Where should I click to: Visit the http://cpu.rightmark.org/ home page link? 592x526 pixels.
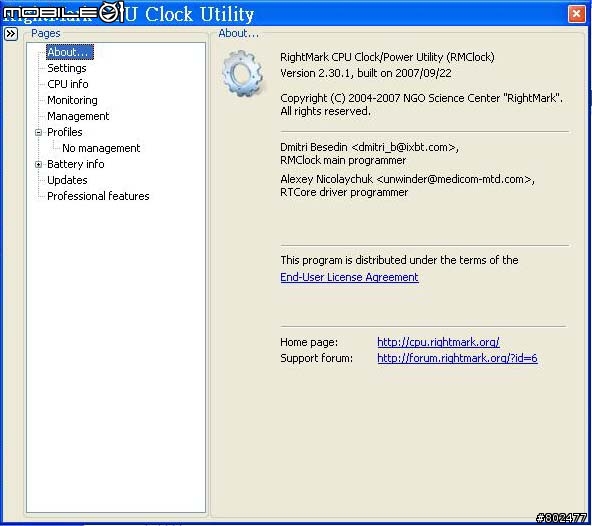tap(438, 342)
